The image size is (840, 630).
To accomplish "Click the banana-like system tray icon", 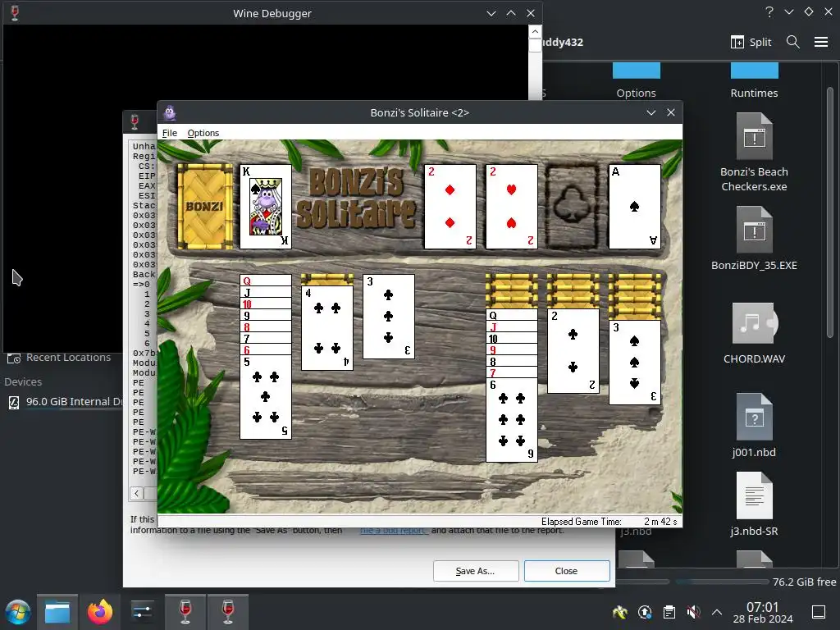I will coord(620,612).
